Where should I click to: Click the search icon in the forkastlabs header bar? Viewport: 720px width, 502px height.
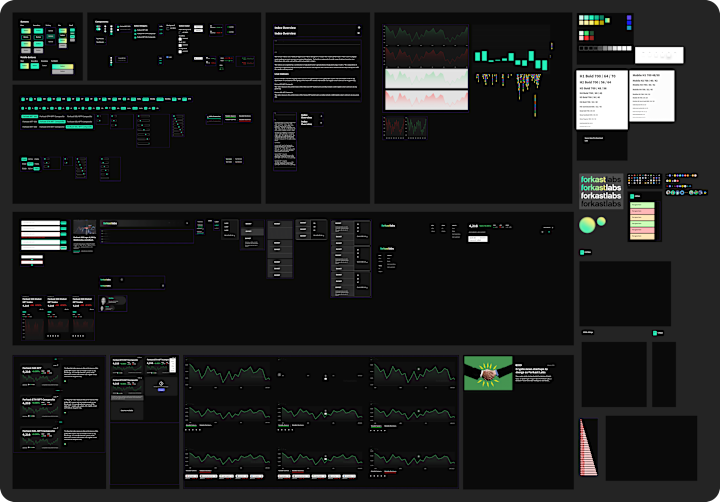pyautogui.click(x=187, y=223)
